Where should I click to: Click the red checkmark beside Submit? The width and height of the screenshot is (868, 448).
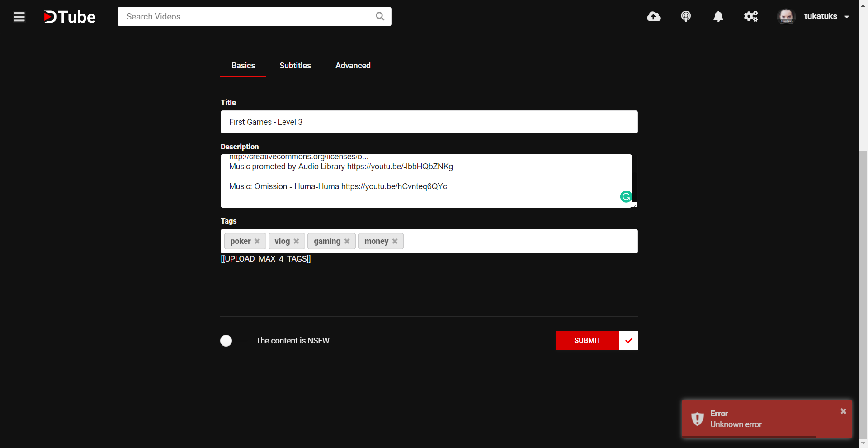point(628,341)
